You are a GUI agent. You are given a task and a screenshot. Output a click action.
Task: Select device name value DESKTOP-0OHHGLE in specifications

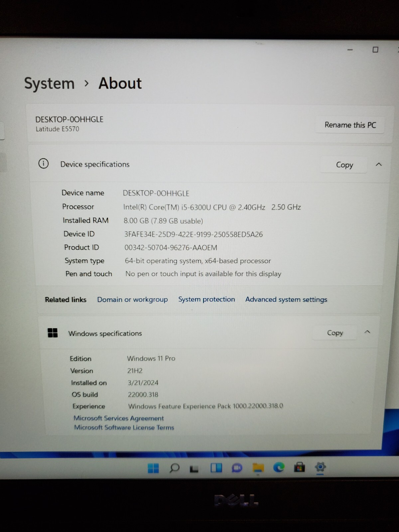point(156,194)
